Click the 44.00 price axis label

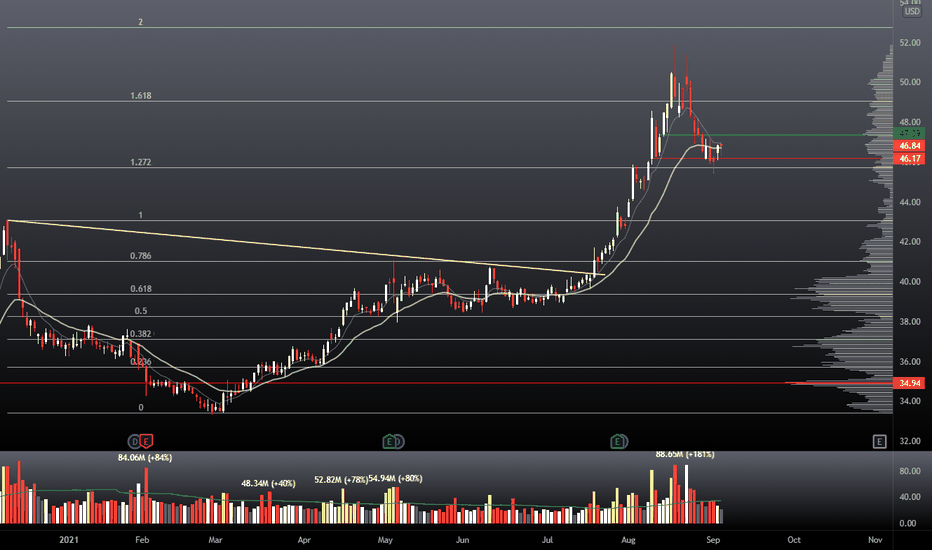pos(910,202)
